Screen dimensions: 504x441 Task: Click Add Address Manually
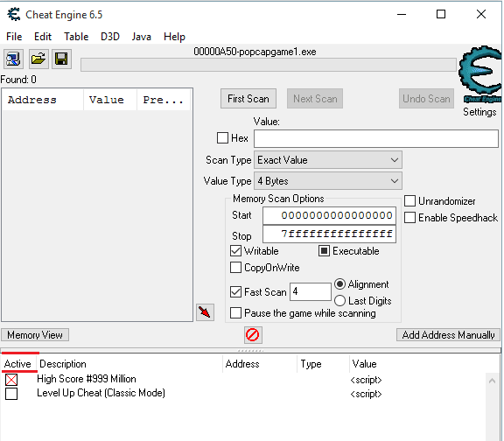click(448, 335)
